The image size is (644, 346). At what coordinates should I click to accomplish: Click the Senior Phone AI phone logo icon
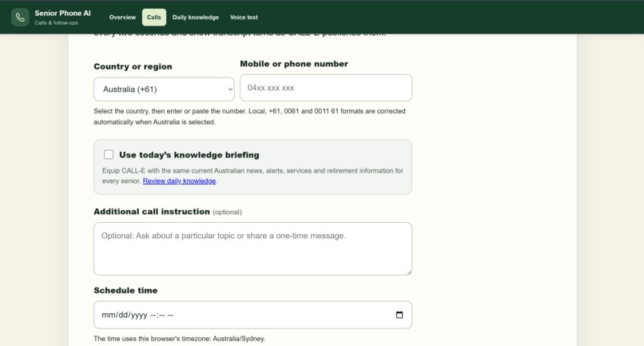[x=20, y=18]
